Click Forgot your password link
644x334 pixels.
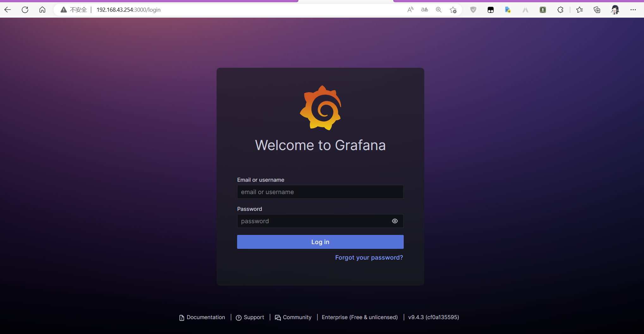369,257
